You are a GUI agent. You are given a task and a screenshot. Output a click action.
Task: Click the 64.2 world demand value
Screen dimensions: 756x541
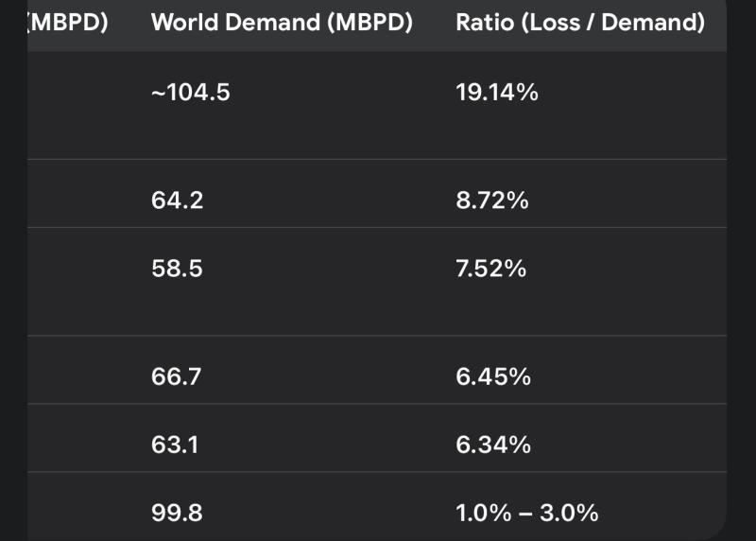(x=177, y=201)
